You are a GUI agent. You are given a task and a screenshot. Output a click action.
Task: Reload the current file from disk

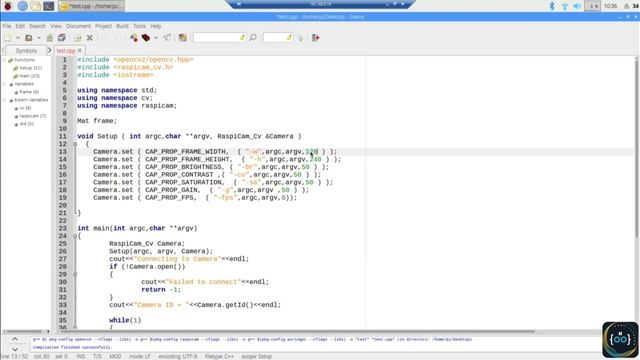[x=78, y=38]
